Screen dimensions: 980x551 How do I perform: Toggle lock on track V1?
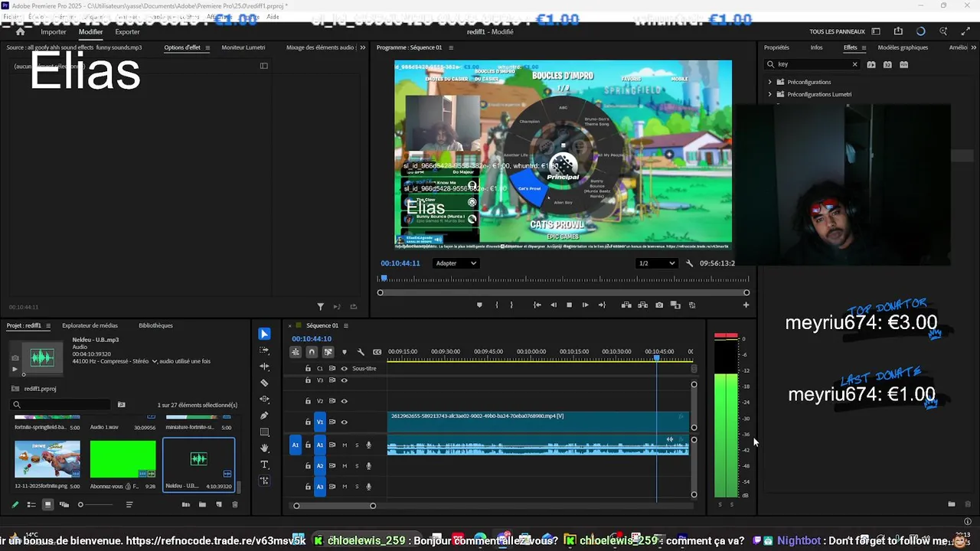(x=309, y=422)
